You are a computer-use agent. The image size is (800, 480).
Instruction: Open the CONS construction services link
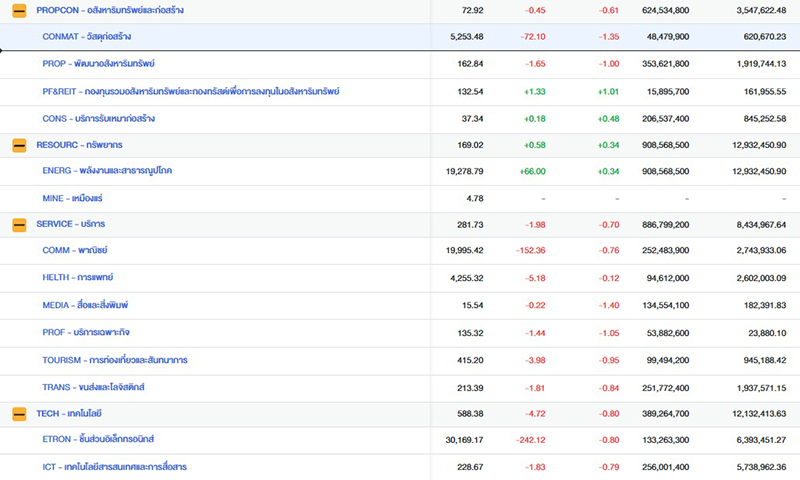98,118
